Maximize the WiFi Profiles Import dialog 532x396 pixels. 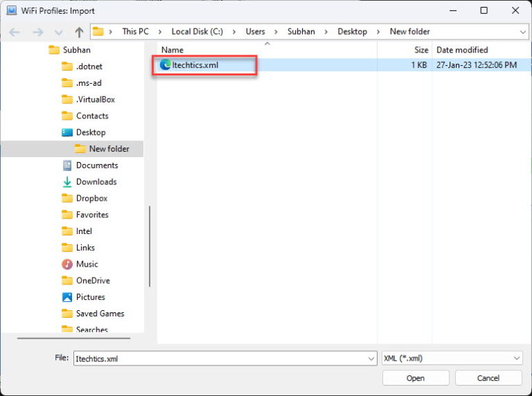484,10
